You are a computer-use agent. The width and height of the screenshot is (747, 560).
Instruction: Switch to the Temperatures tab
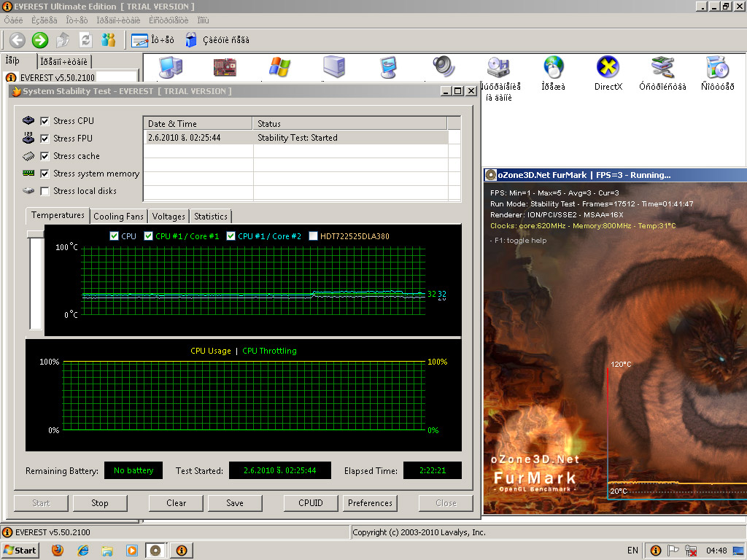(x=58, y=215)
